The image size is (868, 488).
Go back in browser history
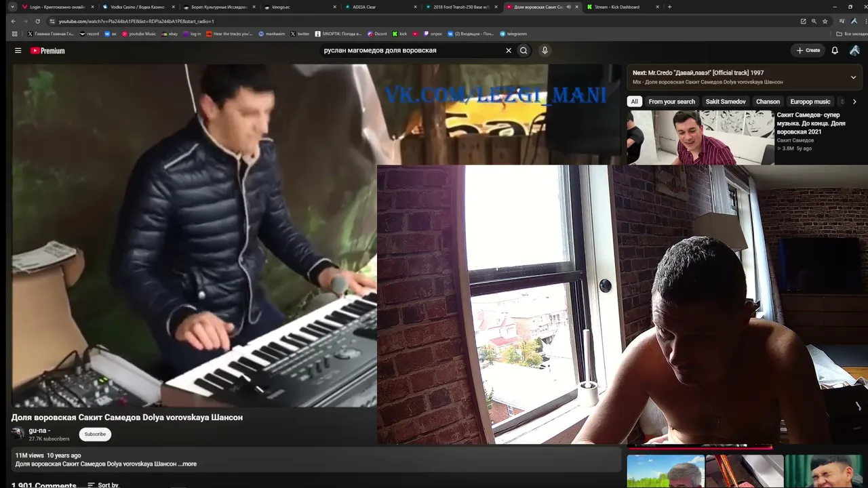(x=14, y=21)
